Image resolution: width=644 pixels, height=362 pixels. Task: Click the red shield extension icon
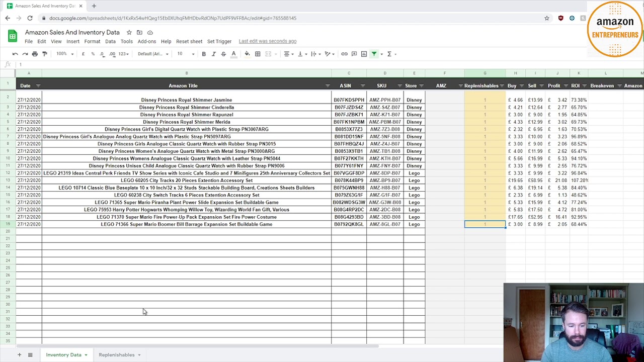[x=561, y=18]
